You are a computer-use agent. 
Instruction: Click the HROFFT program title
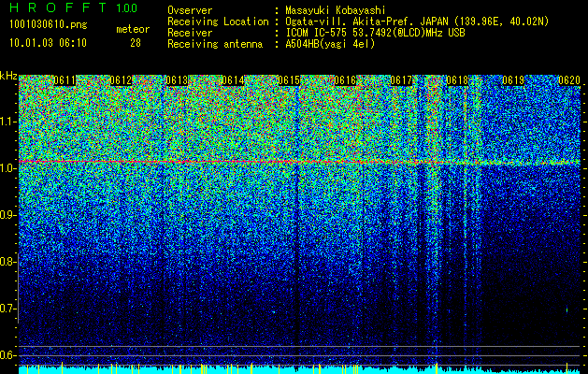(x=59, y=7)
